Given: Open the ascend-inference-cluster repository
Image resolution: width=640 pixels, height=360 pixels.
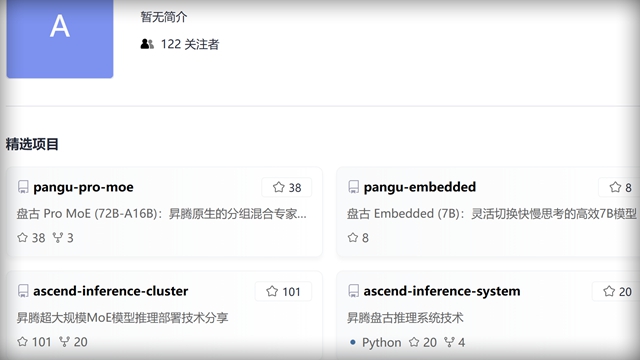Looking at the screenshot, I should point(111,291).
